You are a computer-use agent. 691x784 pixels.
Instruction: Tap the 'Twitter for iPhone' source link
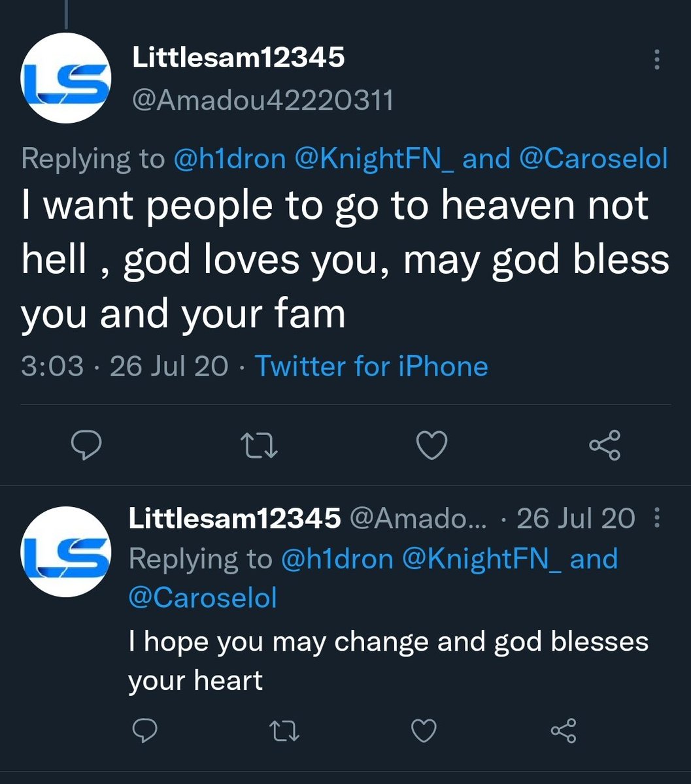click(371, 366)
